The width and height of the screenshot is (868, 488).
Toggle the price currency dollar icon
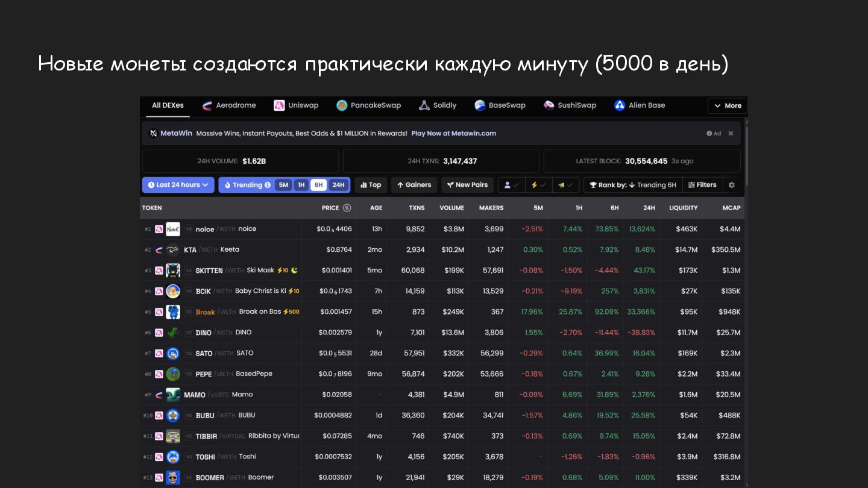(x=347, y=208)
